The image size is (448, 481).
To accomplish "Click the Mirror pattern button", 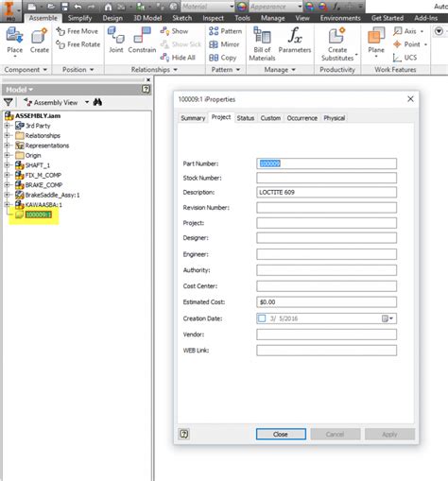I will coord(224,44).
